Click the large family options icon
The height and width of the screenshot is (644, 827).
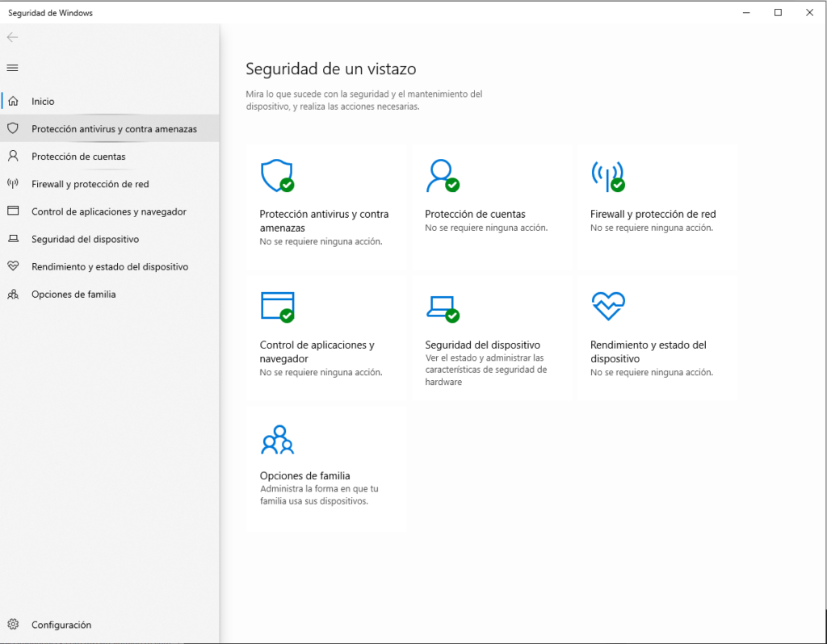point(278,440)
